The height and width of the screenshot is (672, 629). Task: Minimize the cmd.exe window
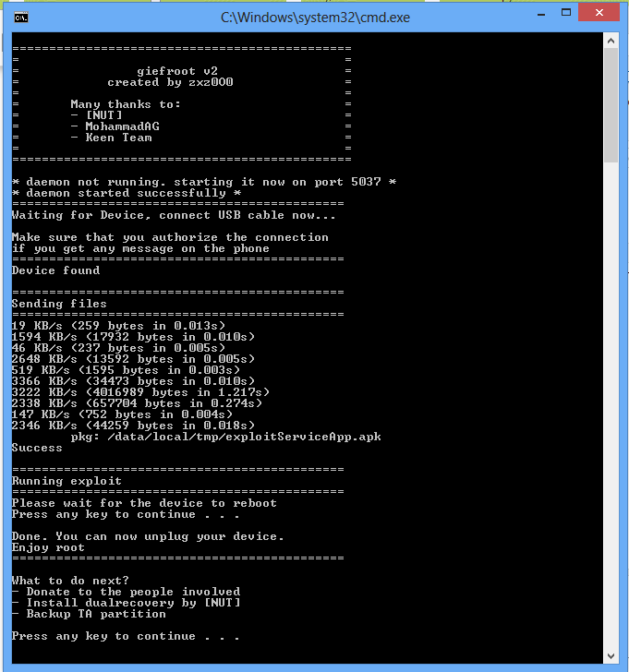541,14
